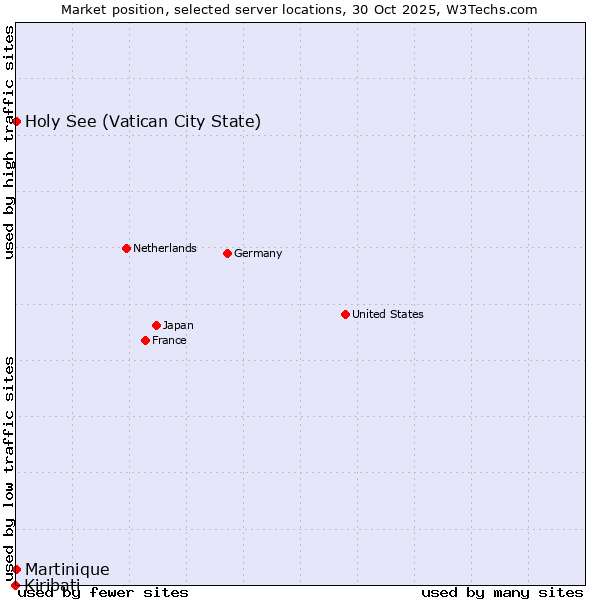Click the United States red marker

[x=345, y=314]
